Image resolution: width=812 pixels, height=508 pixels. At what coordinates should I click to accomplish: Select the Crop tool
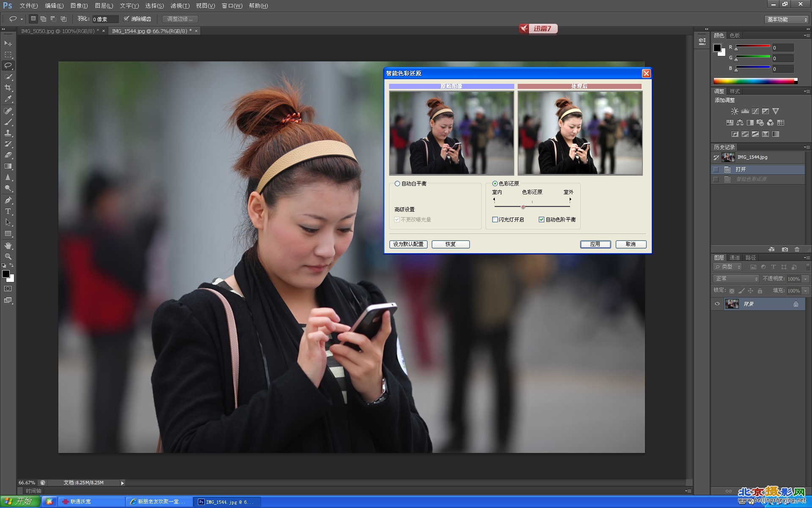point(8,88)
